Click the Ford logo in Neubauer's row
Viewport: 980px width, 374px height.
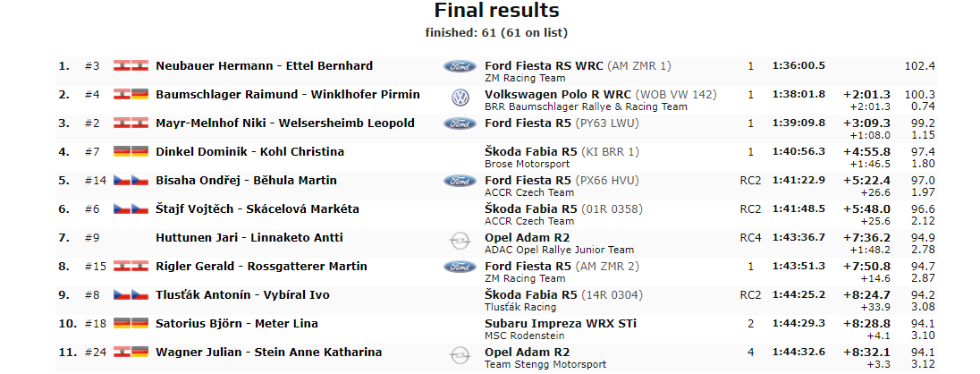[459, 66]
